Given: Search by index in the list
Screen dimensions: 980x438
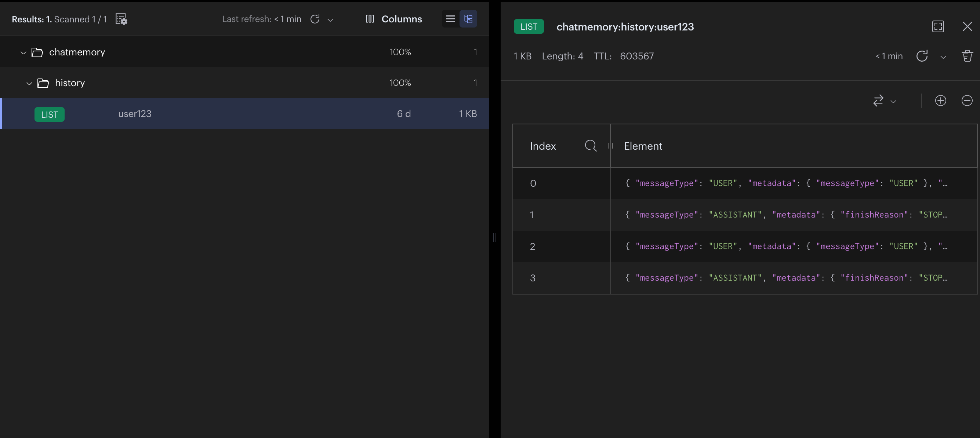Looking at the screenshot, I should coord(591,146).
